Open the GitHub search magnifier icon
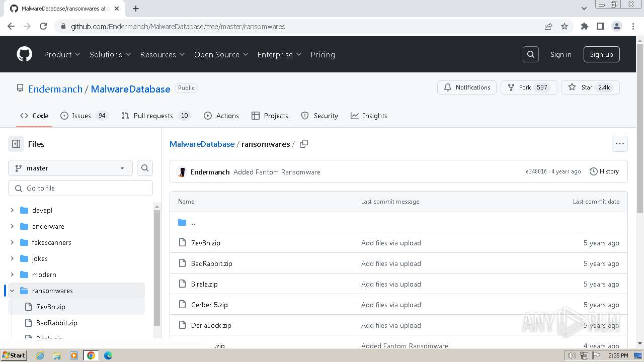 click(x=531, y=54)
